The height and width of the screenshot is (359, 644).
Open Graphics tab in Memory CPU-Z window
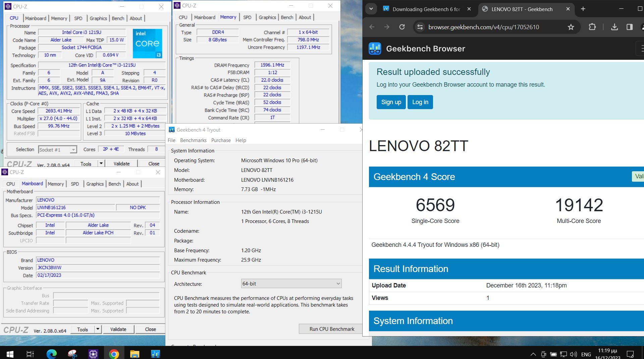click(267, 17)
